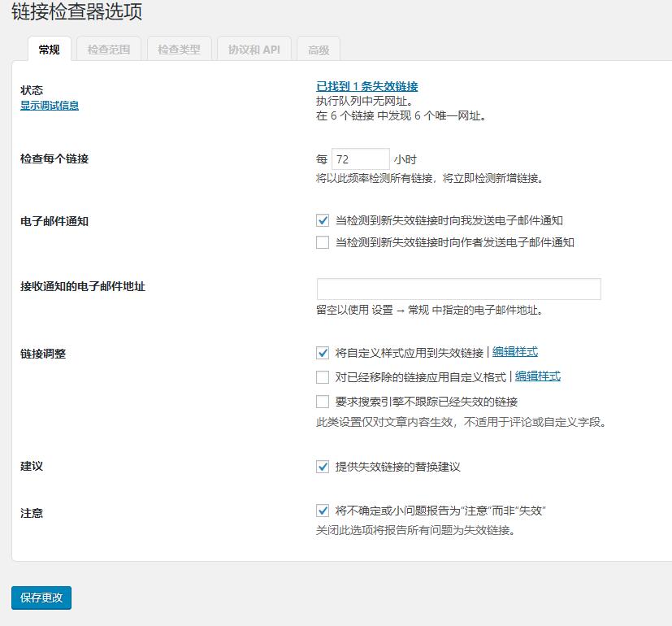
Task: 点击“保存更改”按钮
Action: [x=41, y=598]
